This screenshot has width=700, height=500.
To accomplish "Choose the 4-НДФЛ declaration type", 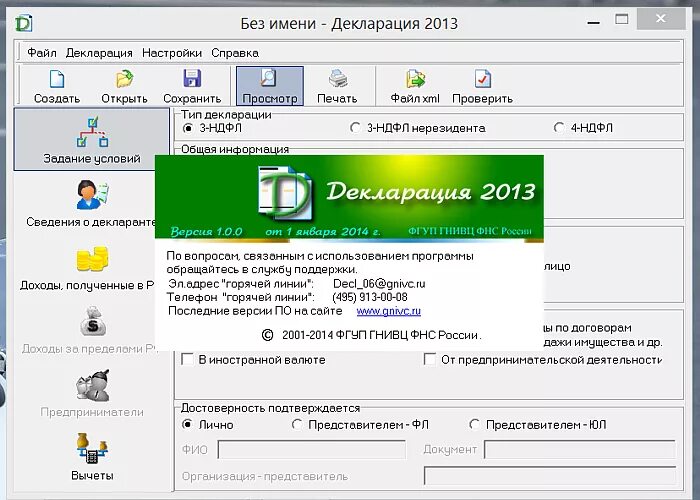I will (x=558, y=128).
